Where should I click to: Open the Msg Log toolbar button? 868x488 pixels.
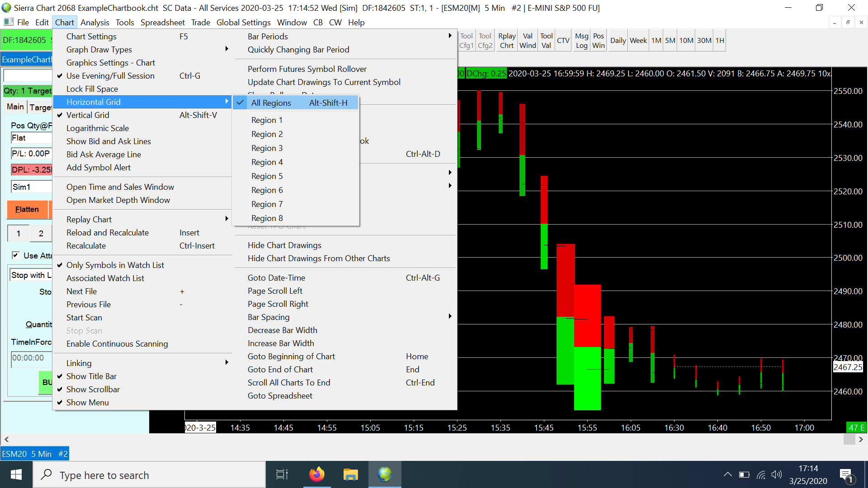[581, 41]
